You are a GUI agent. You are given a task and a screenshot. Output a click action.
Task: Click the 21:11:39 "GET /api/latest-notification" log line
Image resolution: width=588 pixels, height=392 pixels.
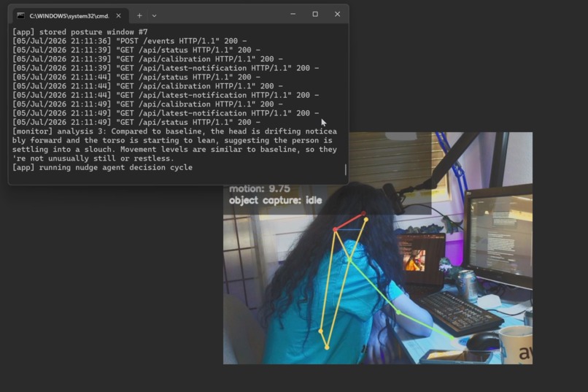166,68
